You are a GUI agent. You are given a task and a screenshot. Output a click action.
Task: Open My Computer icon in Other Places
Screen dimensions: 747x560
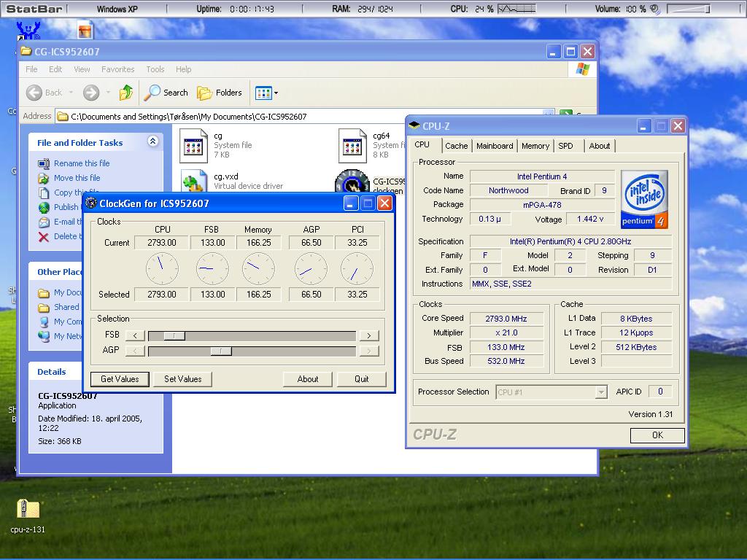tap(44, 322)
